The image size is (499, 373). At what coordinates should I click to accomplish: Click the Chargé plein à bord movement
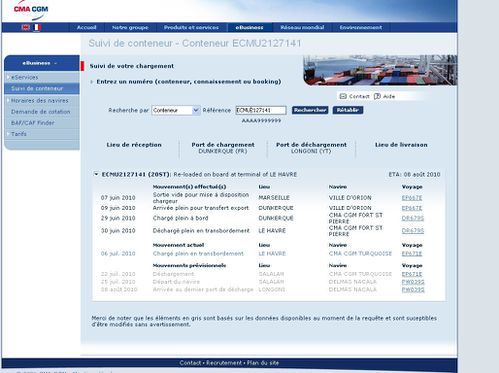(x=180, y=218)
